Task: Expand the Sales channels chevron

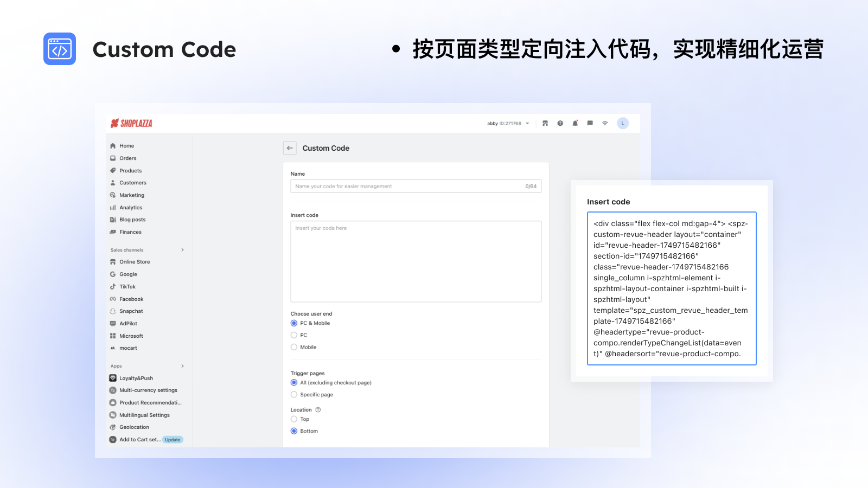Action: coord(182,250)
